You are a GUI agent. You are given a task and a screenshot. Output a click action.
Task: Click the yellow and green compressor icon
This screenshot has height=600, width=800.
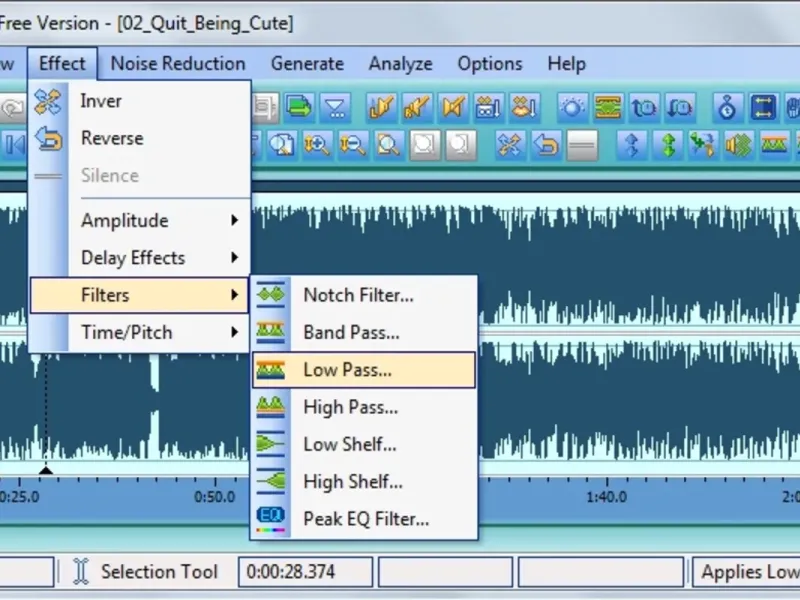(608, 108)
